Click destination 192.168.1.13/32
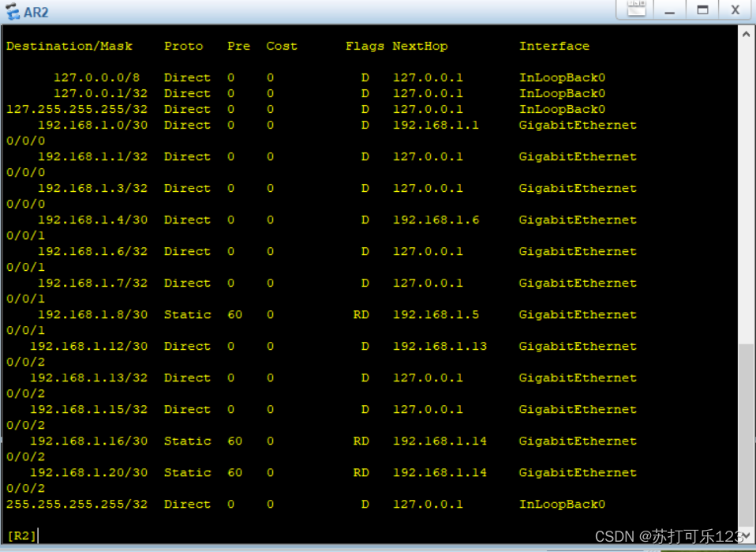Viewport: 756px width, 552px height. click(x=88, y=377)
